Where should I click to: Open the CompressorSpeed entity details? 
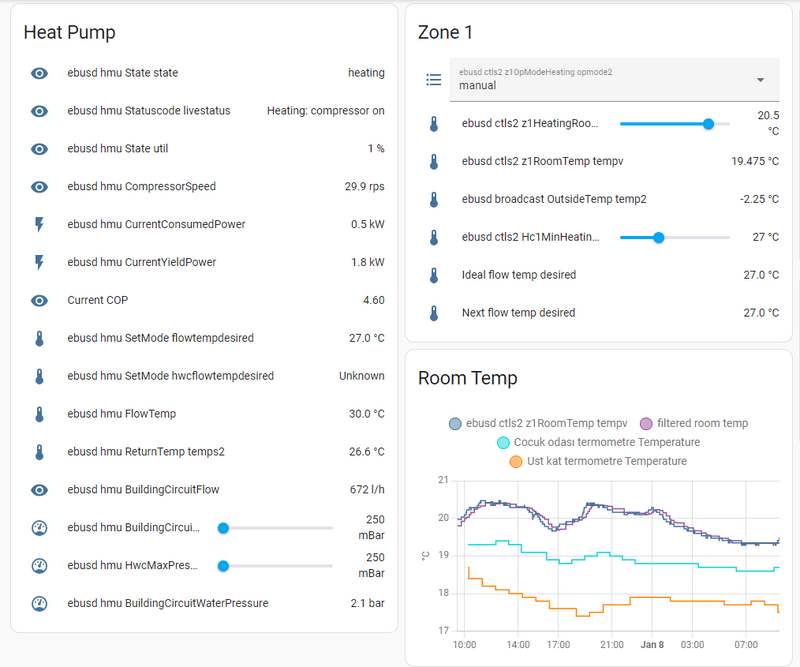click(141, 187)
